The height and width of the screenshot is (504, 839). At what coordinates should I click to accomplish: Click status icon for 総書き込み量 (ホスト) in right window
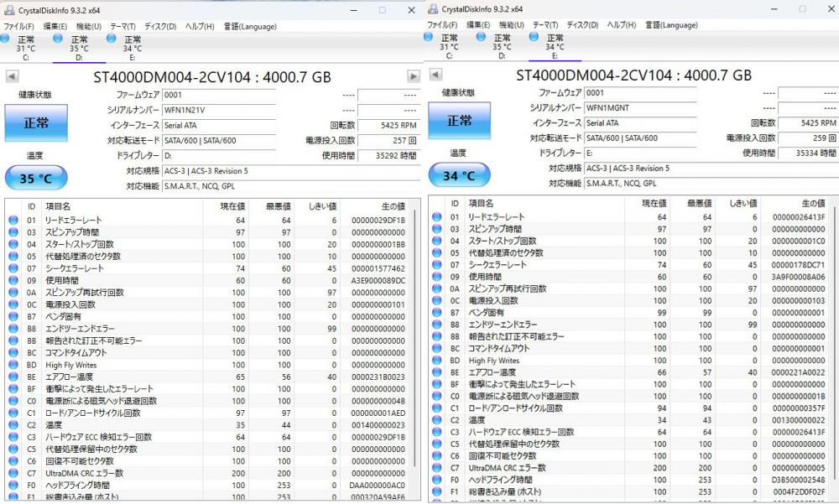[436, 491]
